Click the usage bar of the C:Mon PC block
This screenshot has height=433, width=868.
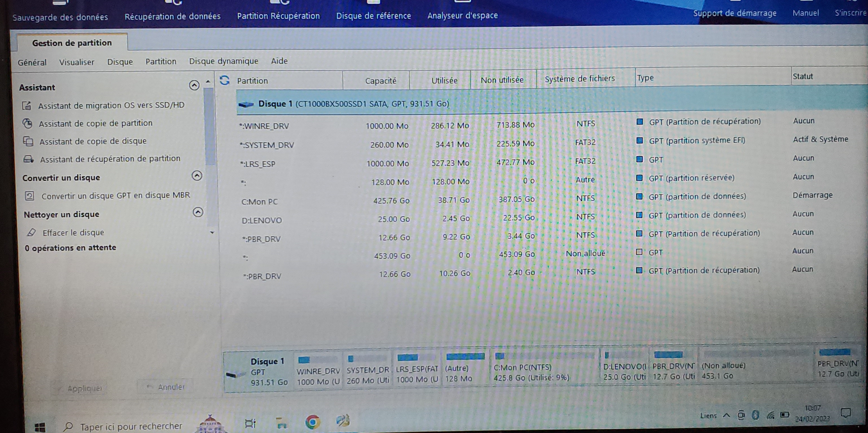click(545, 355)
